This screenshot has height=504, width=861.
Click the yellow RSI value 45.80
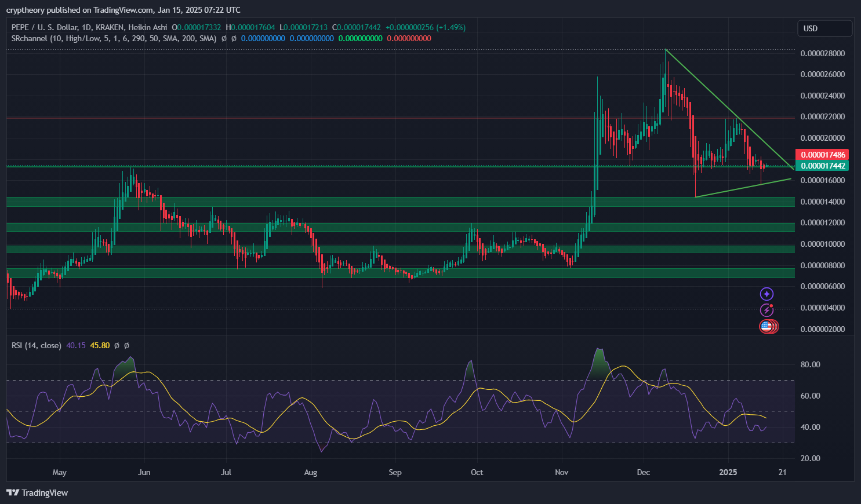click(100, 345)
